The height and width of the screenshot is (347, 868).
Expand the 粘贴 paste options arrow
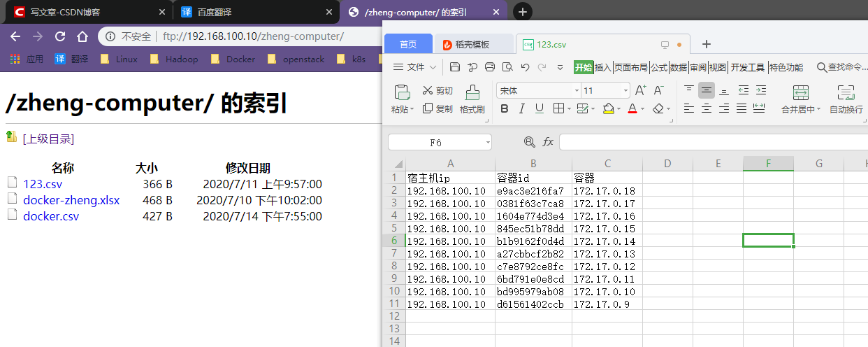coord(412,109)
